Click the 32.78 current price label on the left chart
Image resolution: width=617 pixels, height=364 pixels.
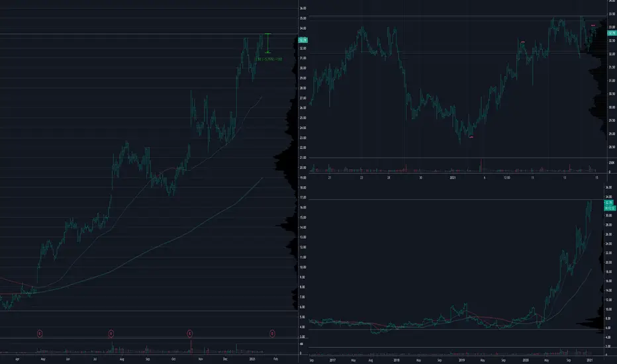coord(303,40)
